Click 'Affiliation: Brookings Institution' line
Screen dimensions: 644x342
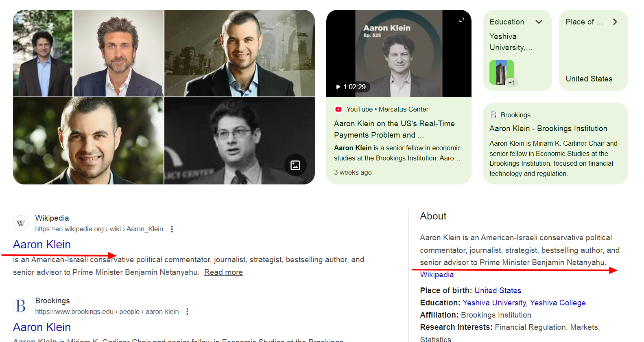(x=476, y=315)
